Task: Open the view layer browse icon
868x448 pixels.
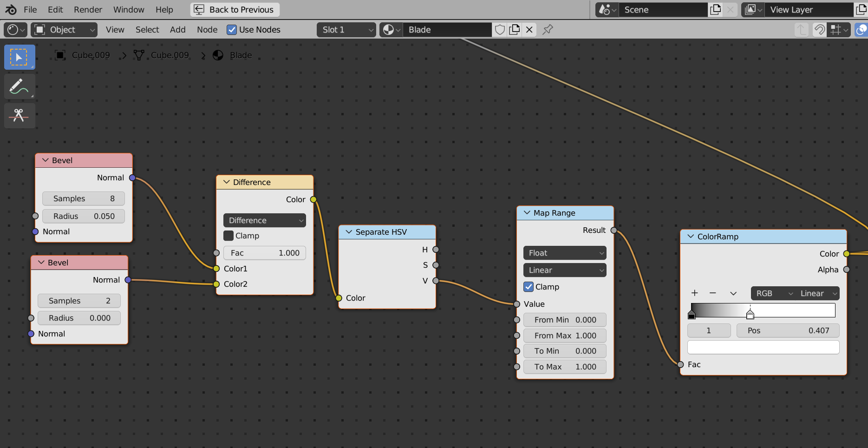Action: [753, 10]
